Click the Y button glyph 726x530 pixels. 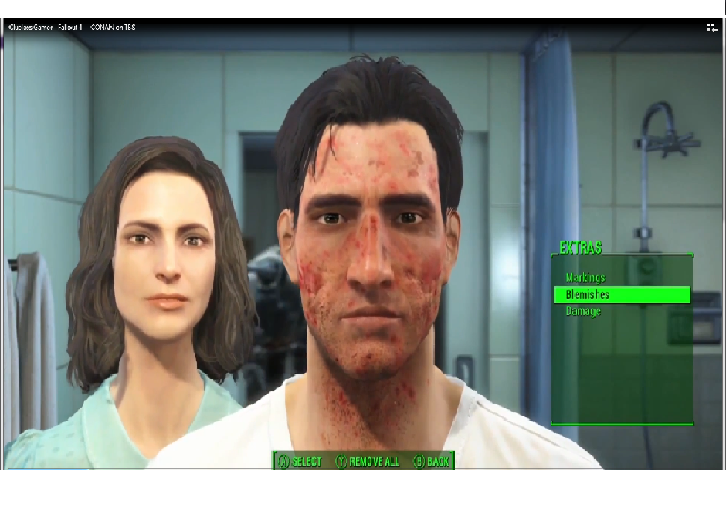tap(341, 461)
